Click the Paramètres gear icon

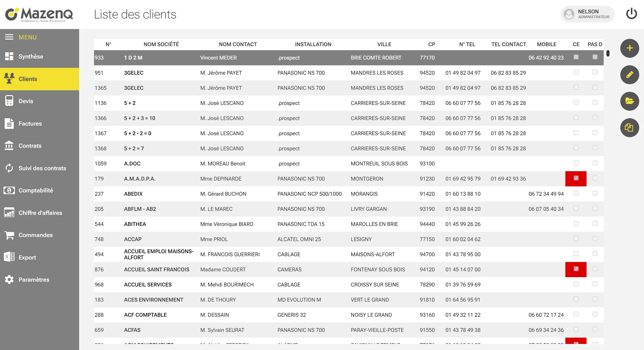click(x=9, y=280)
